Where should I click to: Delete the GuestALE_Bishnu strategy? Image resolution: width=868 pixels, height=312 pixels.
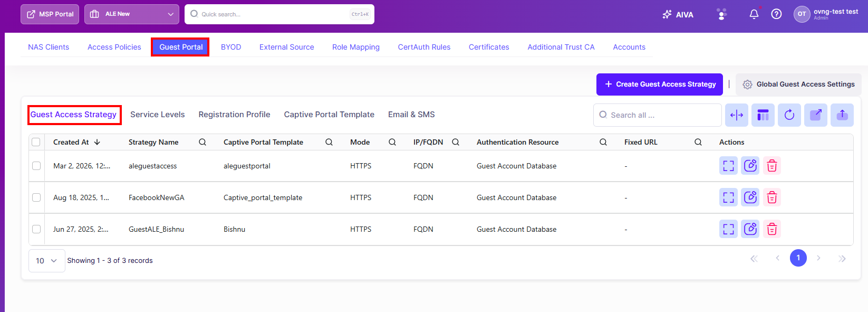[x=772, y=229]
